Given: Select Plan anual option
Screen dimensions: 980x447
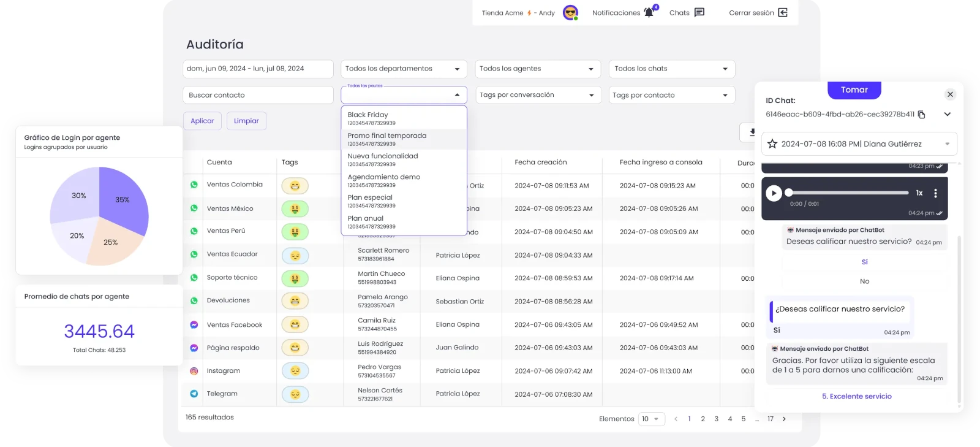Looking at the screenshot, I should pyautogui.click(x=404, y=222).
